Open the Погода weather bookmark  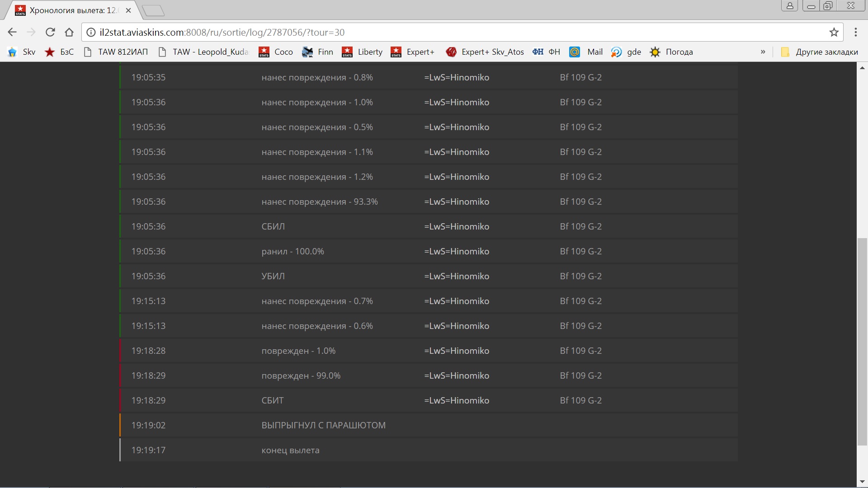click(x=671, y=52)
